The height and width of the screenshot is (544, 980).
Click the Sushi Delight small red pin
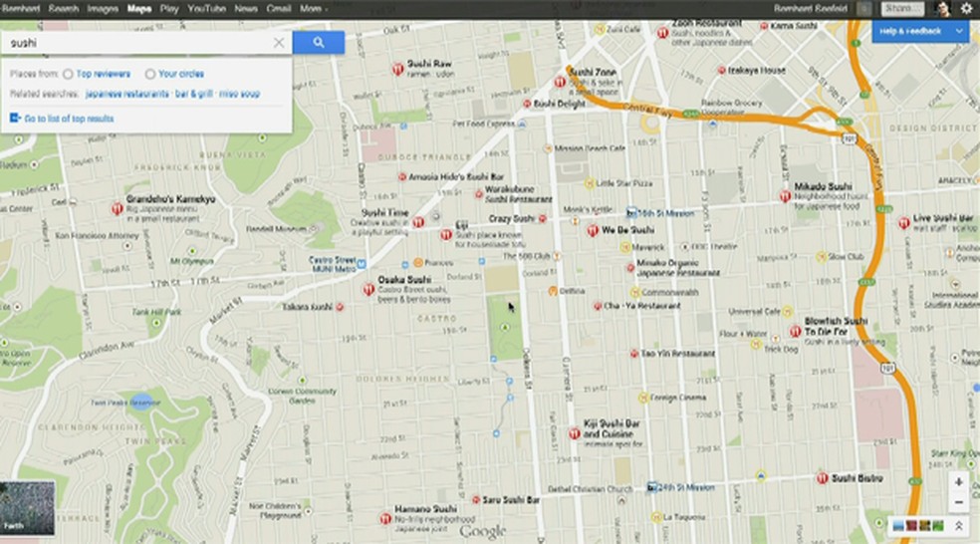[527, 104]
